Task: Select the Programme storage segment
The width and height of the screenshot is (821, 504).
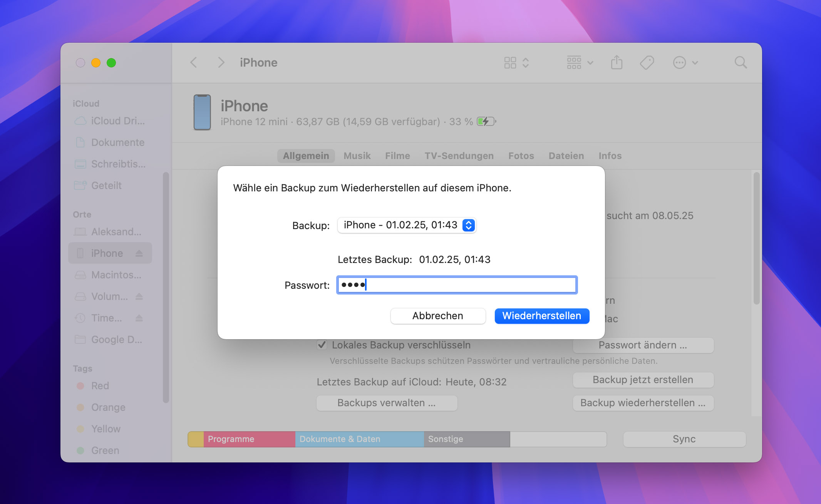Action: [x=249, y=439]
